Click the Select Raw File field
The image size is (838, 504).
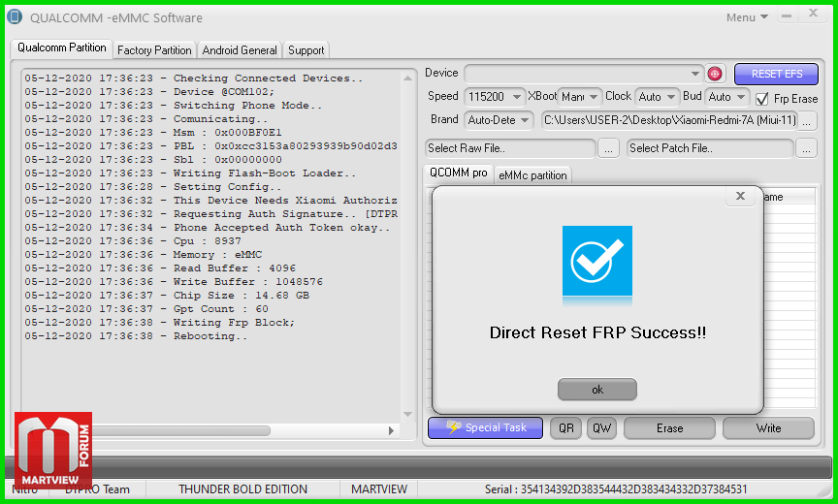510,148
